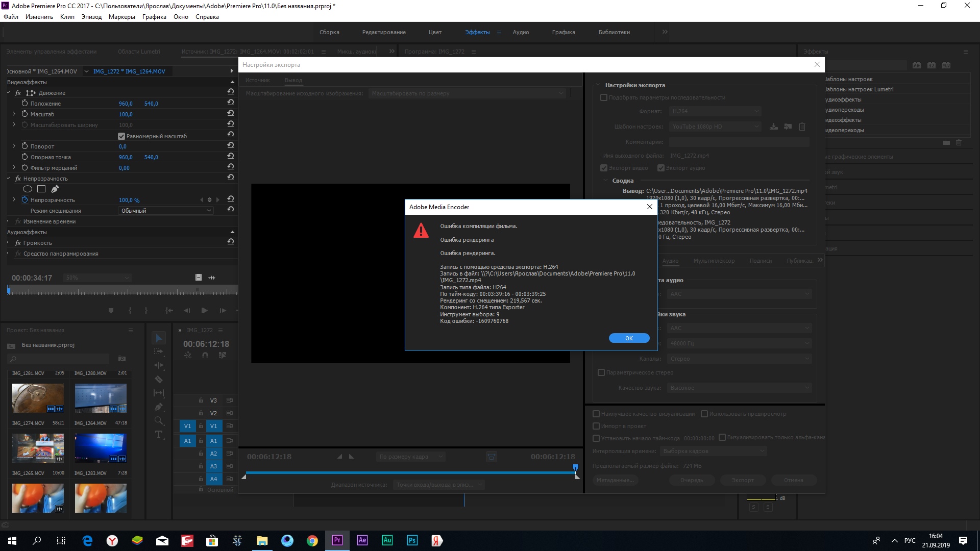The height and width of the screenshot is (551, 980).
Task: Step back one frame in Source monitor
Action: [187, 310]
